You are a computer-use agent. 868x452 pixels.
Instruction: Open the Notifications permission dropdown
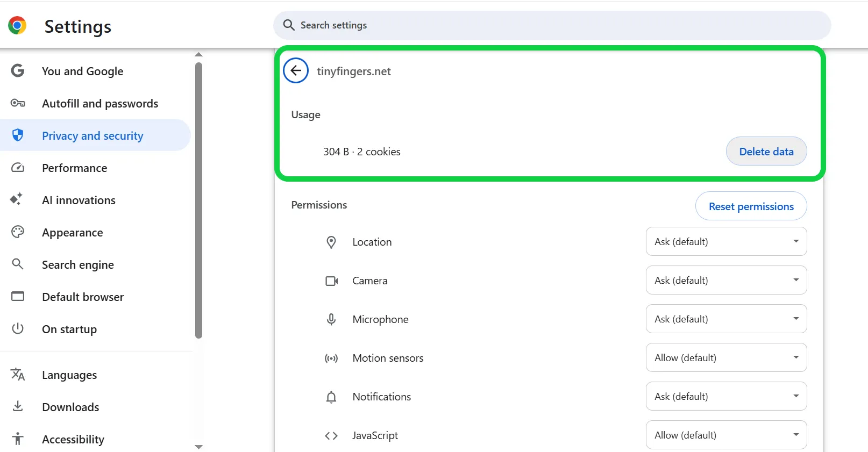[x=726, y=396]
